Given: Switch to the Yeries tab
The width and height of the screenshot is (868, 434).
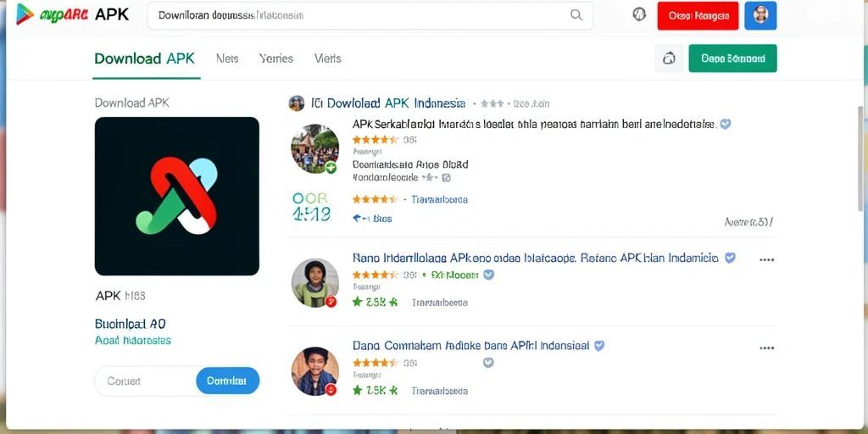Looking at the screenshot, I should (276, 58).
